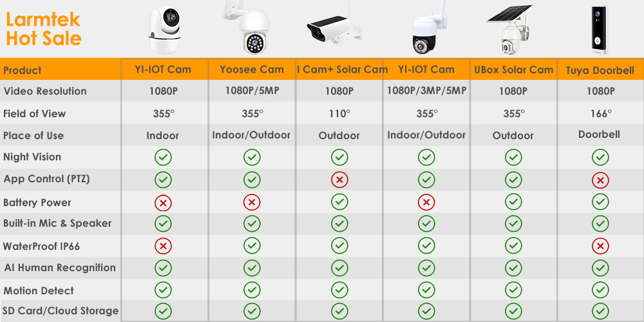Click the AI Human Recognition row label
Image resolution: width=644 pixels, height=322 pixels.
pyautogui.click(x=60, y=268)
